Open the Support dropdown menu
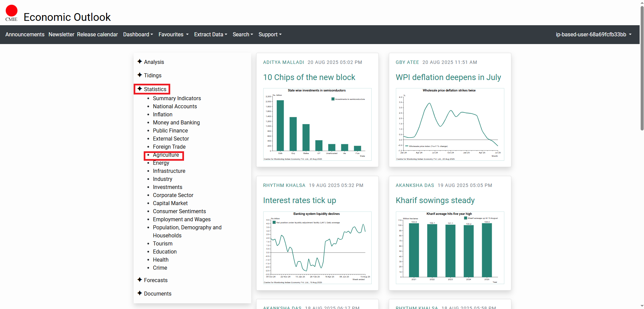Screen dimensions: 644x309 click(x=270, y=35)
